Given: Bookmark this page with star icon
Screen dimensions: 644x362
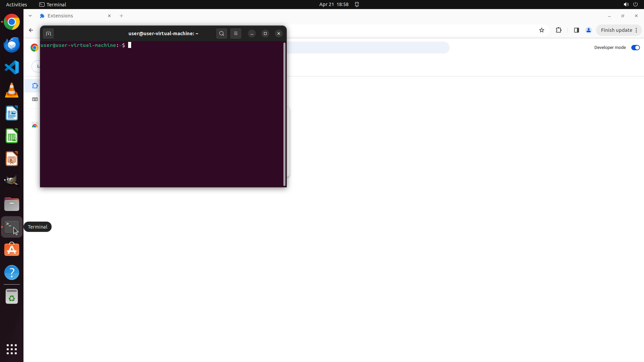Looking at the screenshot, I should click(542, 30).
